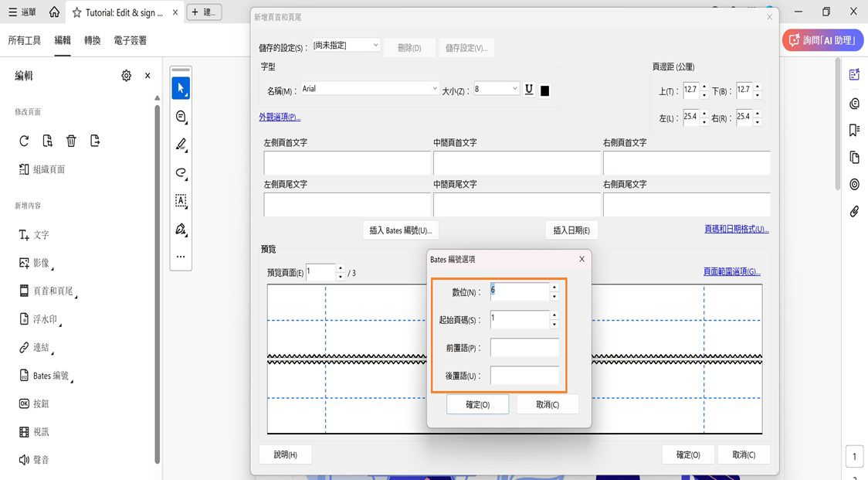
Task: Open the page thumbnails right-rail icon
Action: (854, 158)
